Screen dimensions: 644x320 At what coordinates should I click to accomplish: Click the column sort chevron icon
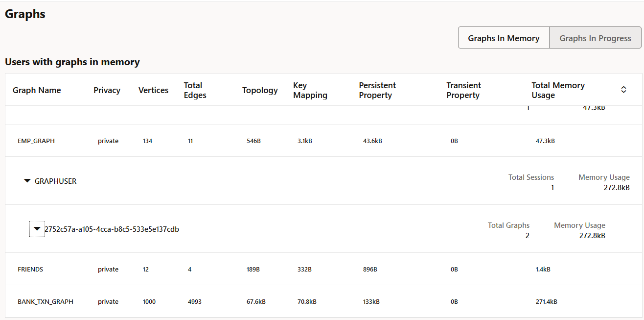[x=623, y=90]
